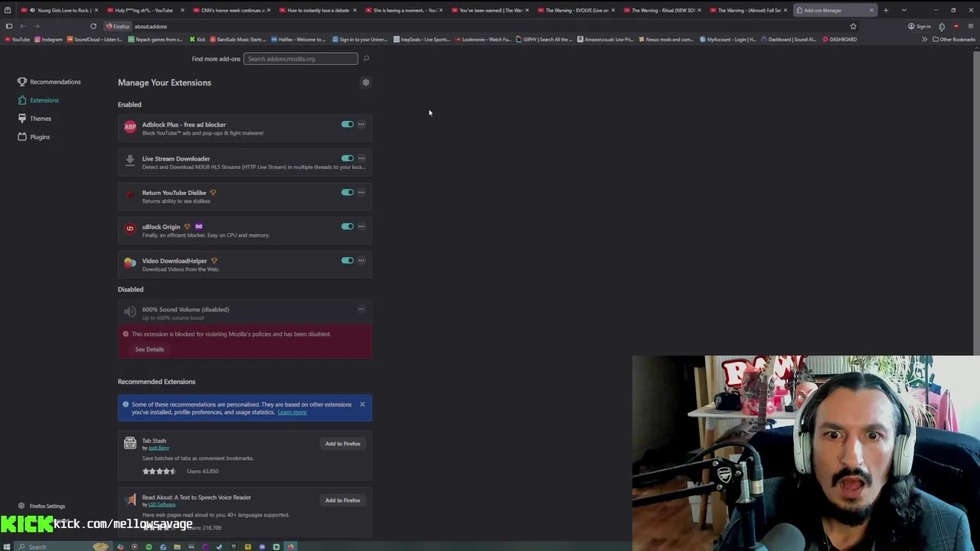Open Firefox from the taskbar

click(x=291, y=546)
